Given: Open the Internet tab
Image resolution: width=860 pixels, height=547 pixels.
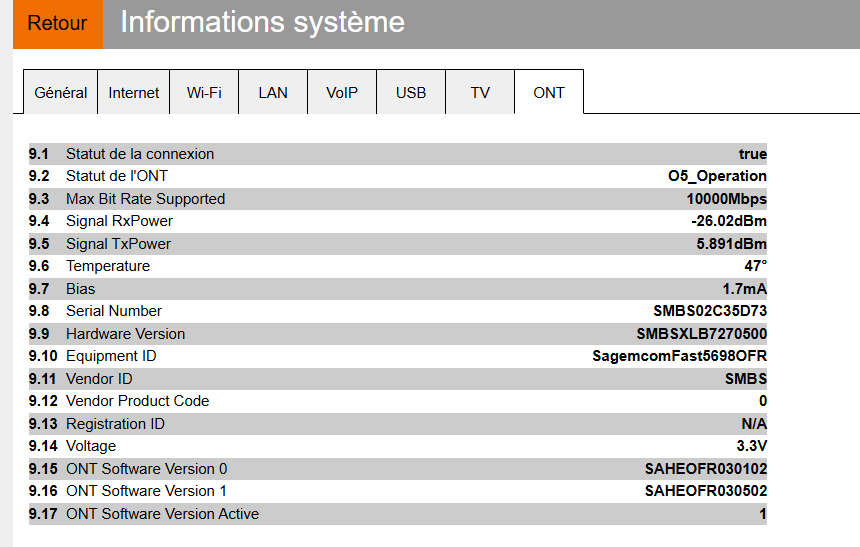Looking at the screenshot, I should pyautogui.click(x=134, y=92).
